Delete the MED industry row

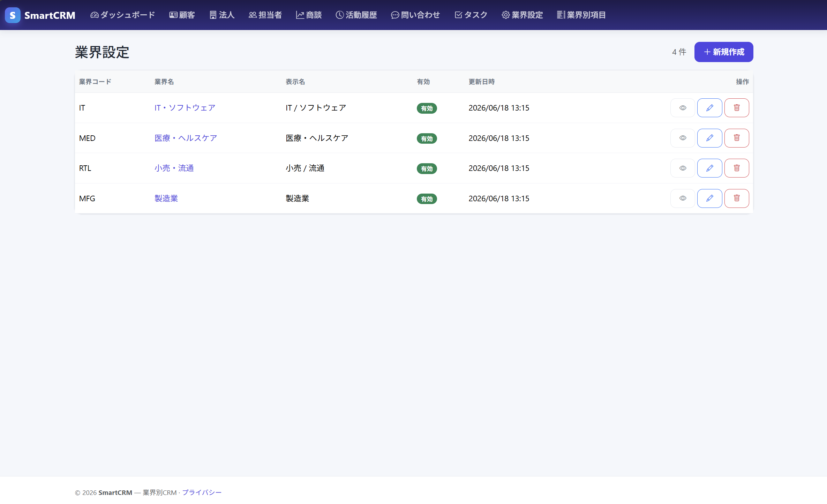pyautogui.click(x=736, y=138)
